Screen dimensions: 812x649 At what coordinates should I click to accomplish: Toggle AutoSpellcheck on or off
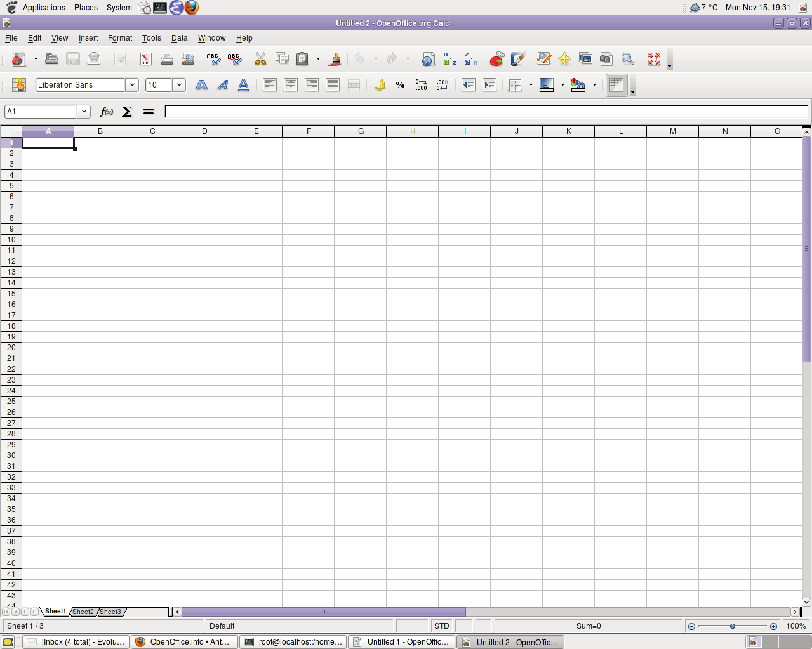pos(234,59)
